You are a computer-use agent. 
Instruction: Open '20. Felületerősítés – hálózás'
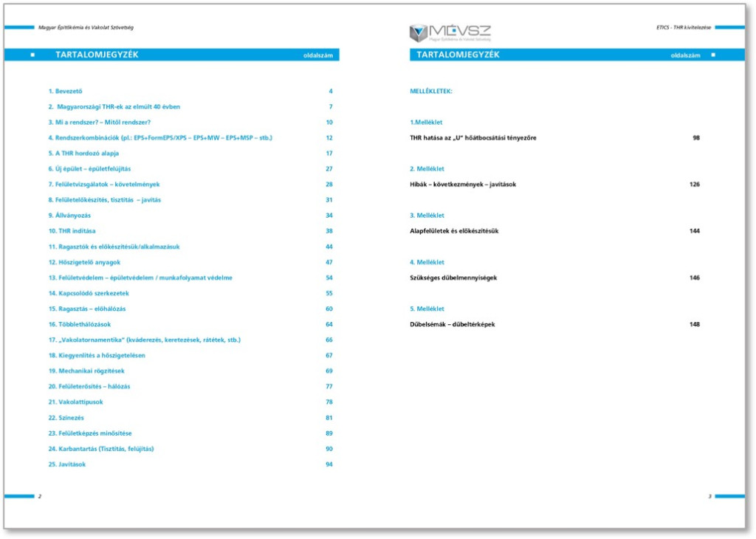click(x=89, y=386)
